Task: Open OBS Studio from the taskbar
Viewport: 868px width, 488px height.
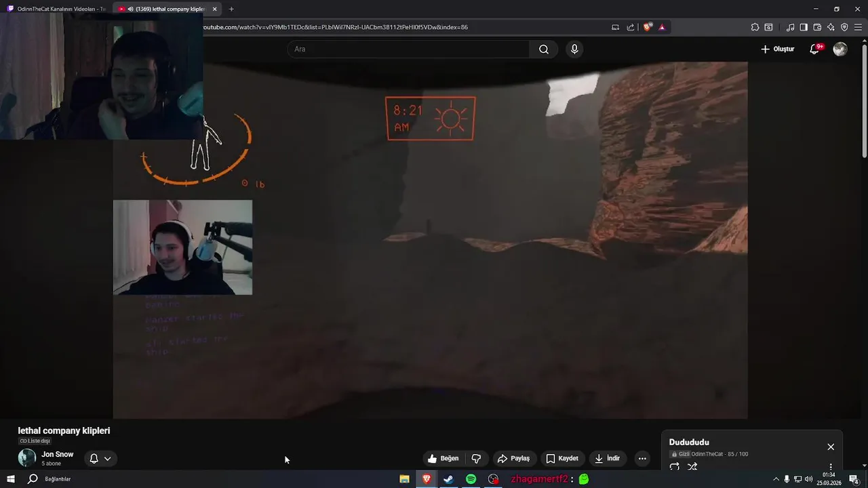Action: (493, 479)
